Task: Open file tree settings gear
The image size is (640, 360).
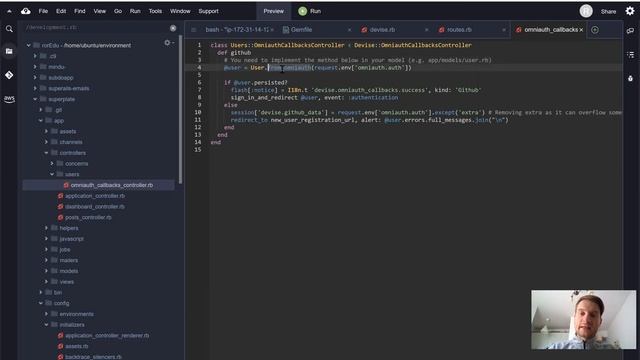Action: (x=167, y=42)
